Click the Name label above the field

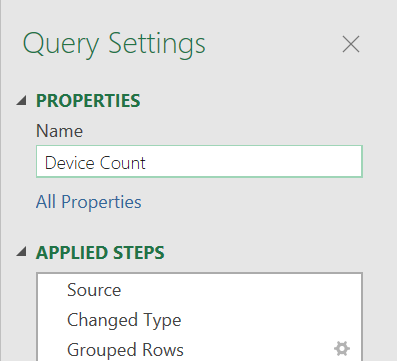(x=59, y=131)
